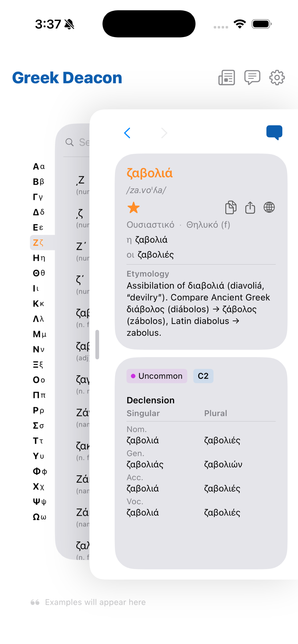The height and width of the screenshot is (644, 298).
Task: Open the app settings gear
Action: 277,77
